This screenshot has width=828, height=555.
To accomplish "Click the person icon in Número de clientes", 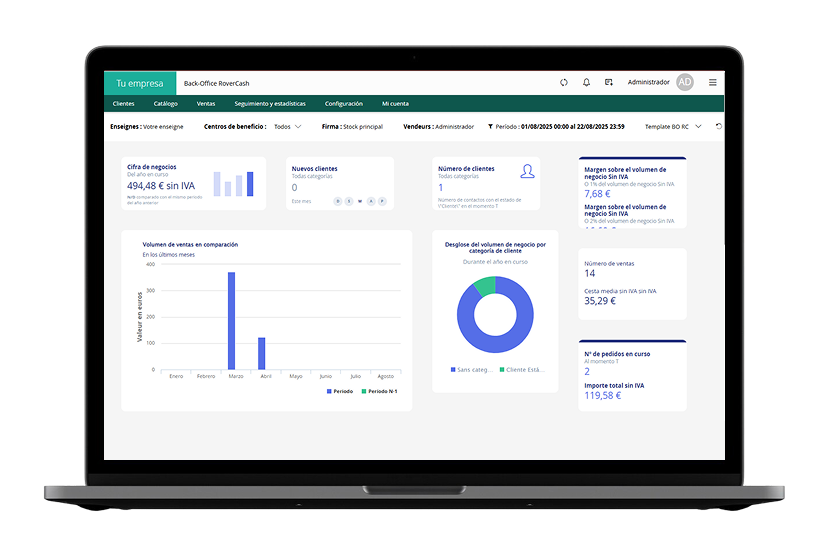I will coord(527,171).
